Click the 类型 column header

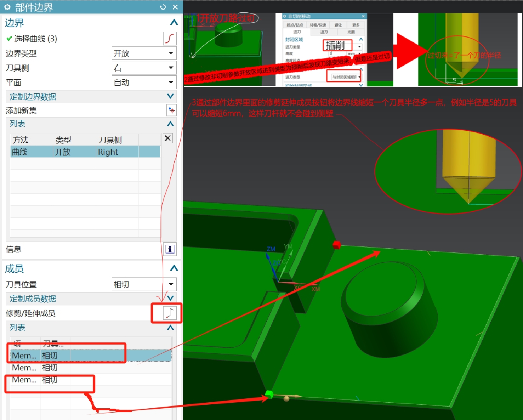[74, 140]
